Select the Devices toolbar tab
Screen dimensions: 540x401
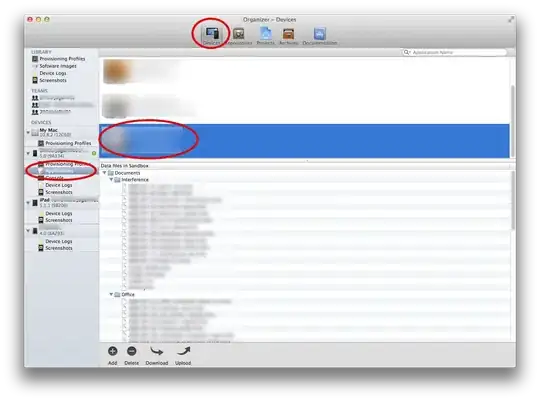coord(211,35)
